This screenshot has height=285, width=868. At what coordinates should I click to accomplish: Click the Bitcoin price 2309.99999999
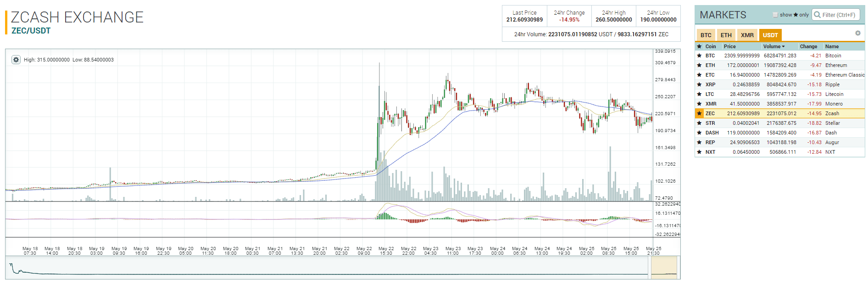click(742, 56)
